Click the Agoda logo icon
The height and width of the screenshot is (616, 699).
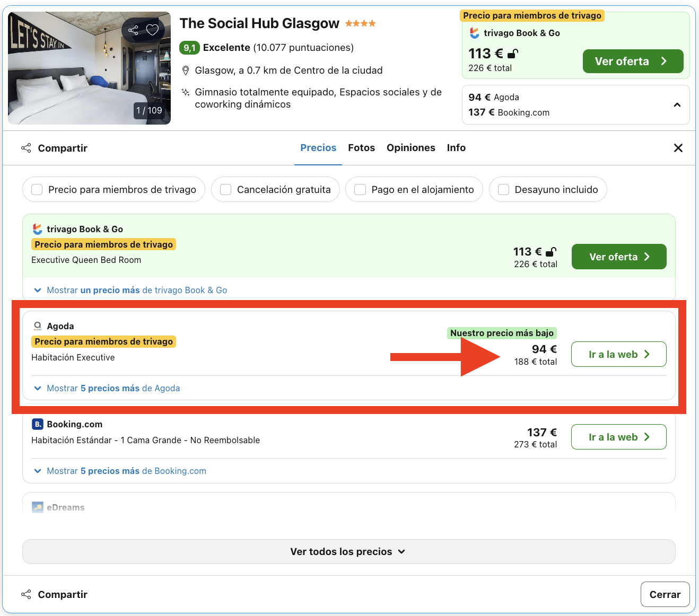(x=37, y=326)
